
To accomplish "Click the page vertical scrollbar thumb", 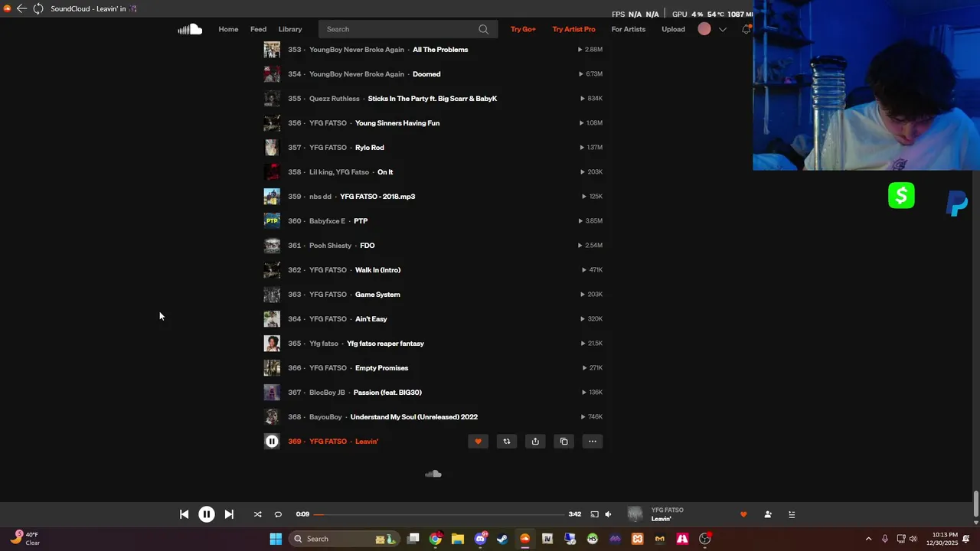I will 975,504.
